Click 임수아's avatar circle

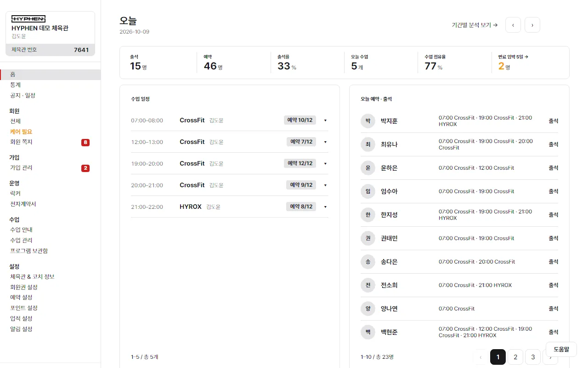[x=368, y=191]
